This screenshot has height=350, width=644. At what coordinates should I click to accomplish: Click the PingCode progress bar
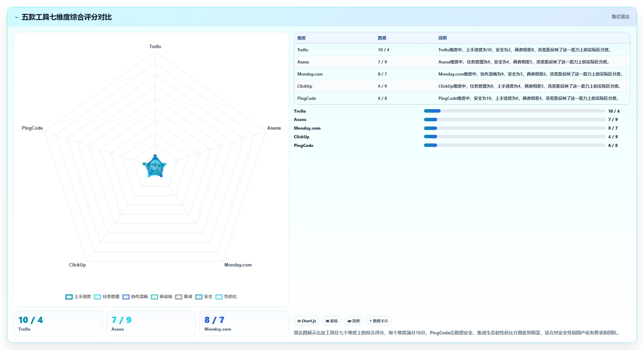(514, 146)
